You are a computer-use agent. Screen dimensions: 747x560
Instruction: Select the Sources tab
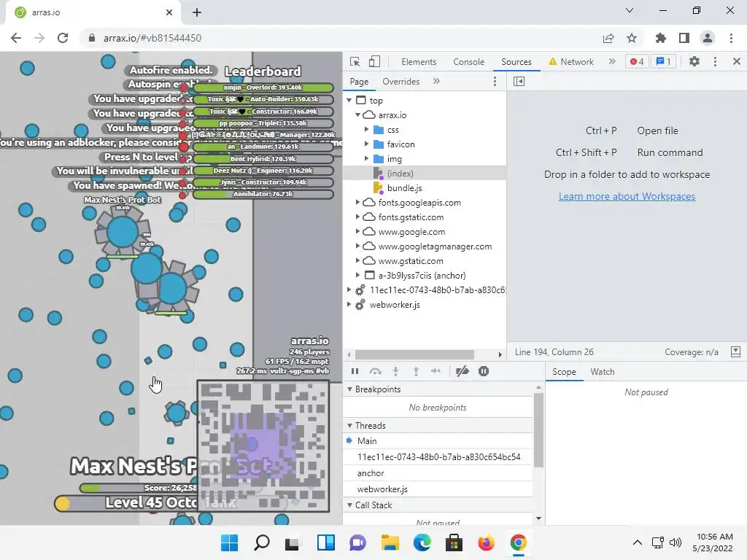pos(516,62)
